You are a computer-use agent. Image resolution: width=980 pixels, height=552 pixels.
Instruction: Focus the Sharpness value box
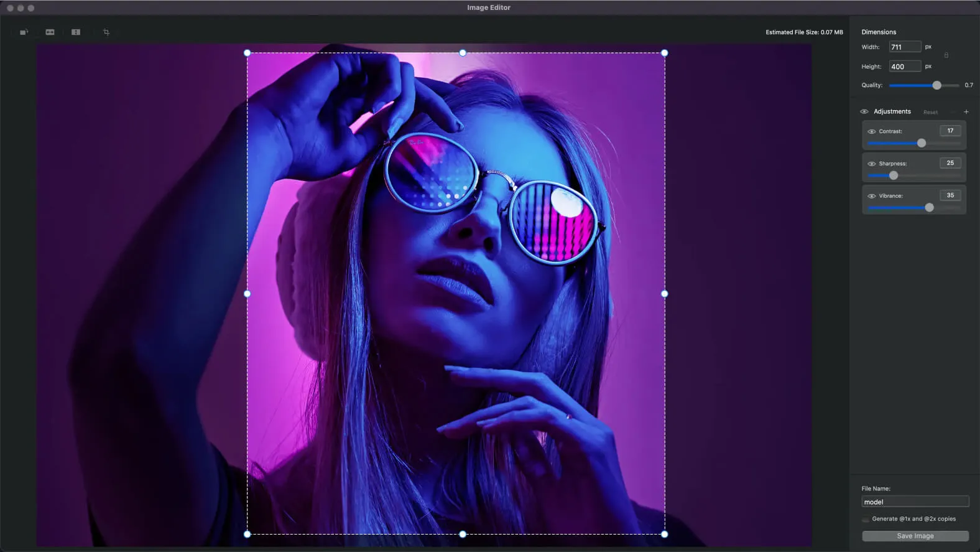point(950,163)
